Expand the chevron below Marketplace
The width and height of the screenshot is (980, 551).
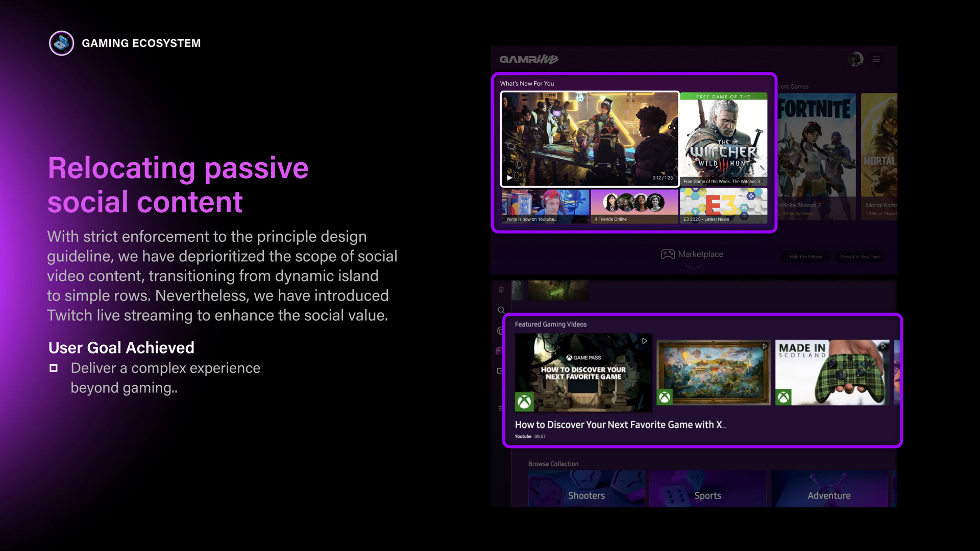(x=693, y=267)
